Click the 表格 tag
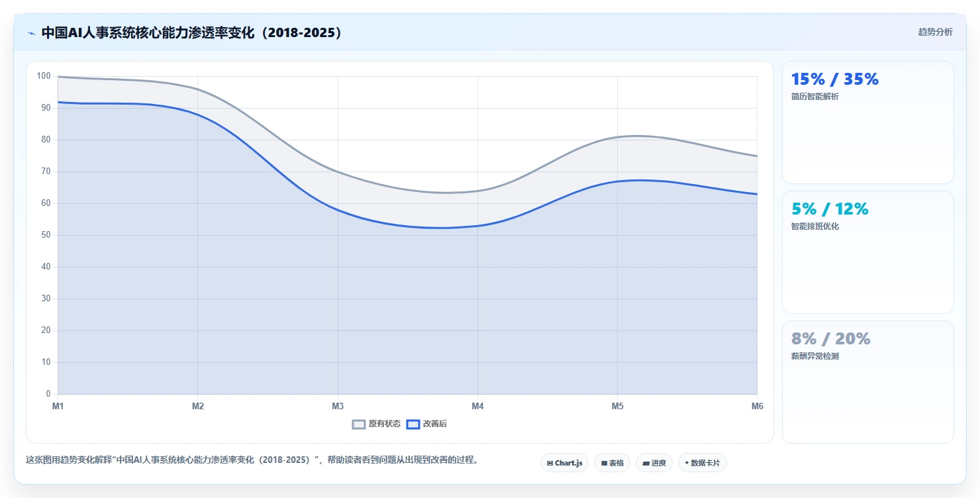Screen dimensions: 980x498 [x=612, y=463]
